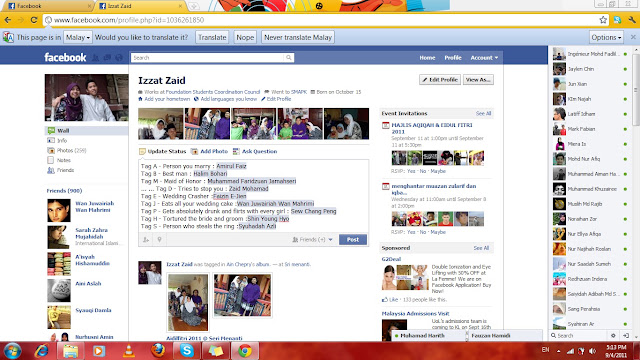Viewport: 640px width, 360px height.
Task: Click the Translate button
Action: (212, 37)
